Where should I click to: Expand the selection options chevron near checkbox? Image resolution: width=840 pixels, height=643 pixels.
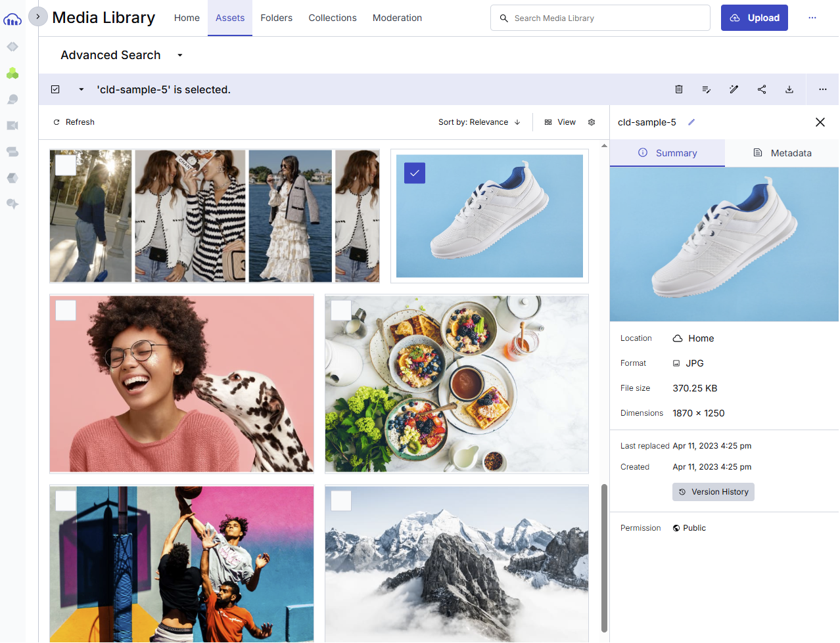pos(81,89)
